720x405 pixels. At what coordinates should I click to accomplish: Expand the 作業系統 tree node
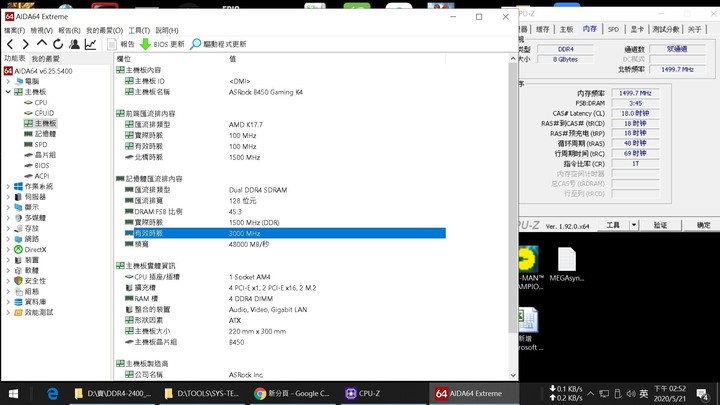click(8, 186)
